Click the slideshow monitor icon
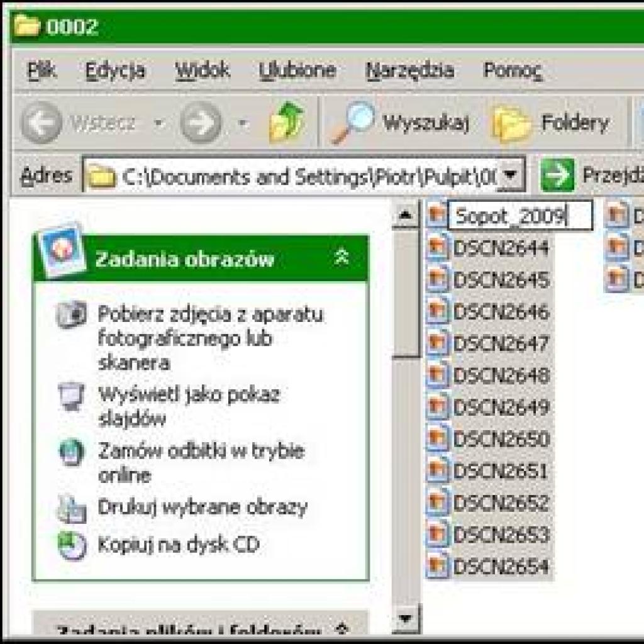Image resolution: width=644 pixels, height=644 pixels. 72,396
